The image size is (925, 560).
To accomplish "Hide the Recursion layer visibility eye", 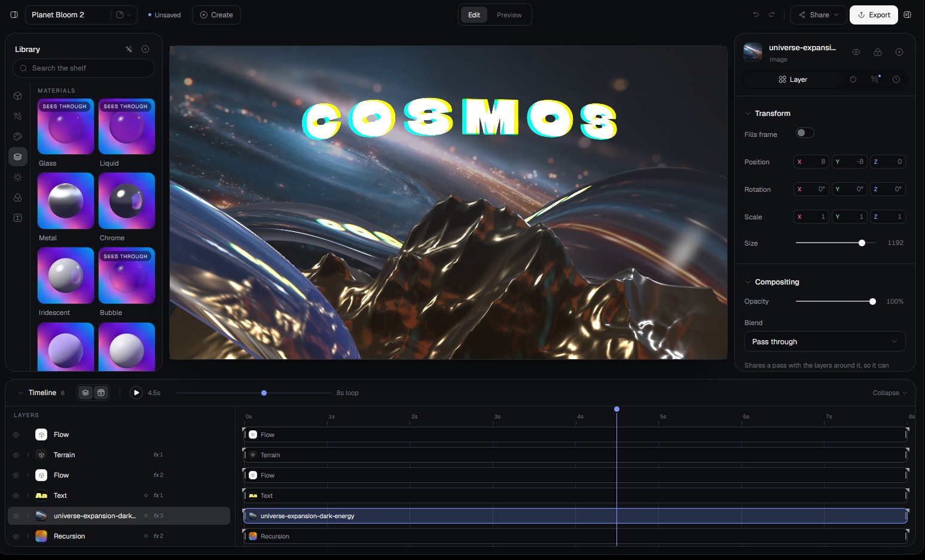I will pos(16,536).
